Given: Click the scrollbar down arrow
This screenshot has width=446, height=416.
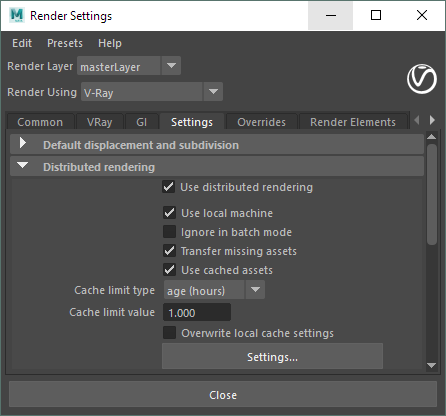Looking at the screenshot, I should pos(432,366).
